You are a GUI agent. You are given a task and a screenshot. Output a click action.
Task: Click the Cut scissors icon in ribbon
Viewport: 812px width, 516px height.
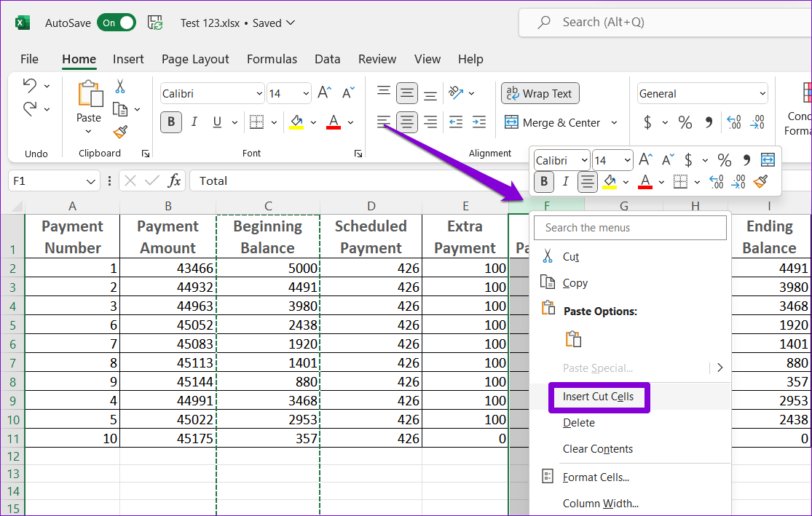click(x=120, y=86)
